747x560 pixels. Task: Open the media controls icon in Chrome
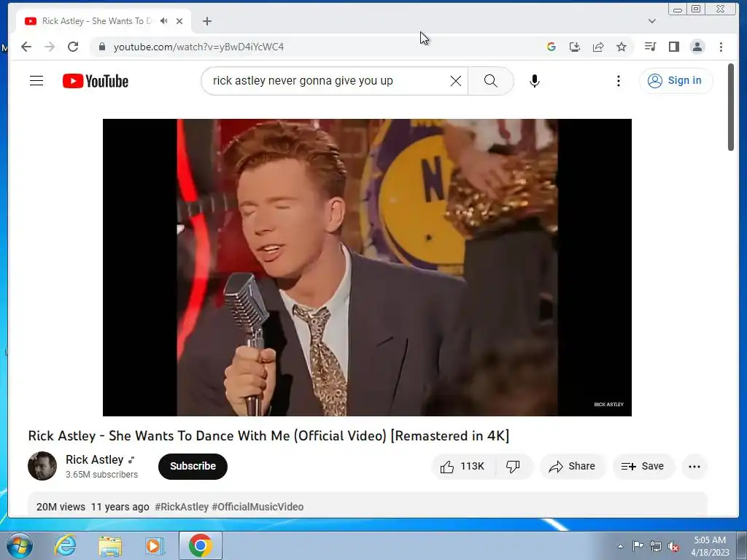click(650, 47)
